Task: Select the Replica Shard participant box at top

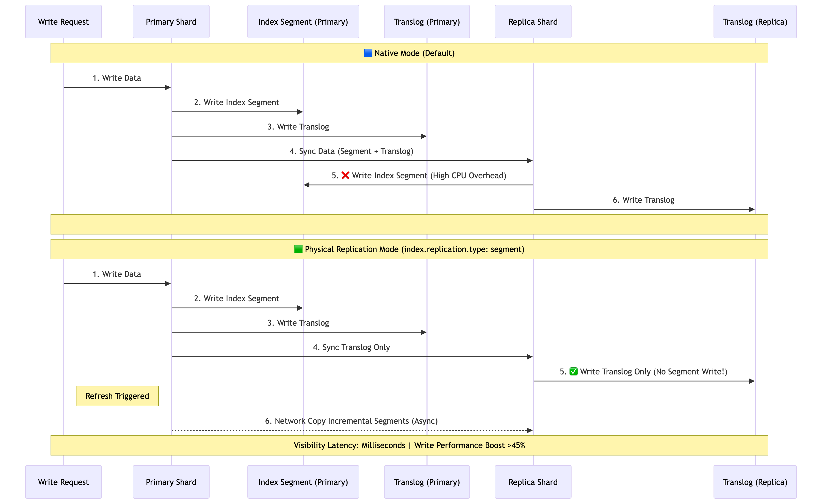Action: tap(533, 21)
